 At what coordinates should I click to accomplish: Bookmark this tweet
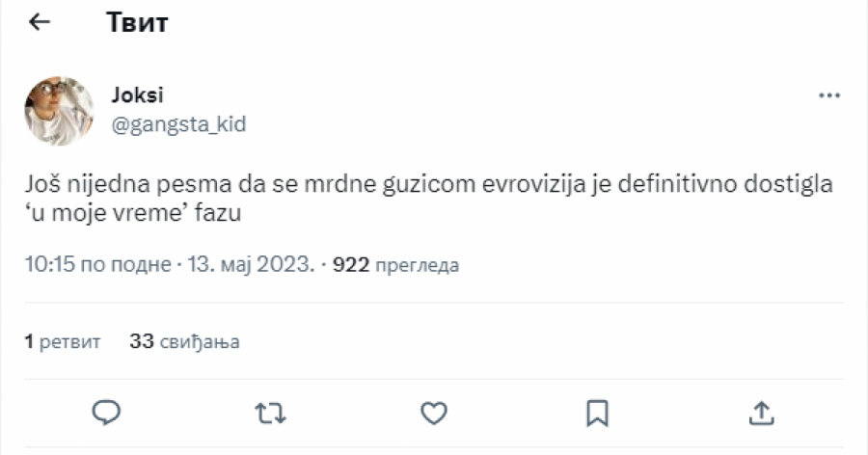[x=598, y=413]
